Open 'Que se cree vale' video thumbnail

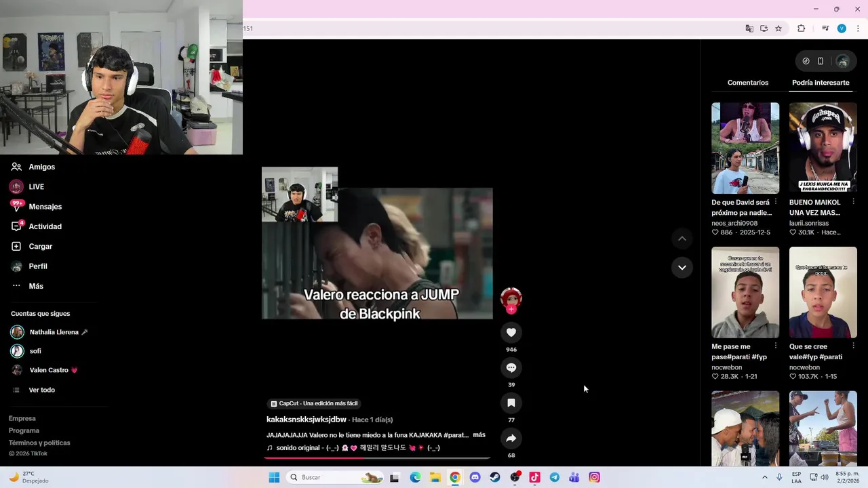tap(823, 292)
